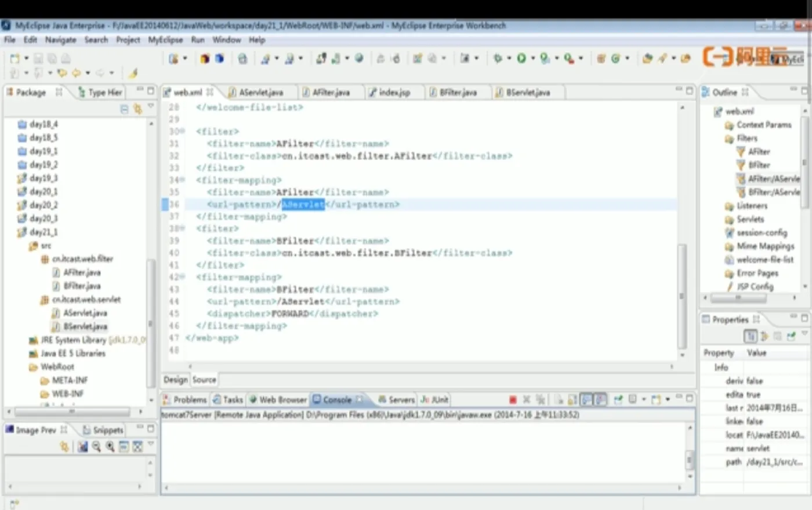Click the Remove Launch X icon in Console
812x510 pixels.
527,399
